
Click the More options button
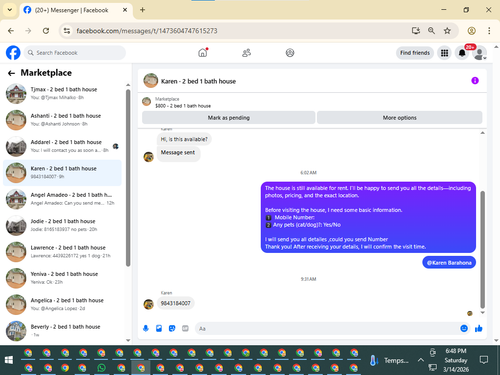[399, 118]
